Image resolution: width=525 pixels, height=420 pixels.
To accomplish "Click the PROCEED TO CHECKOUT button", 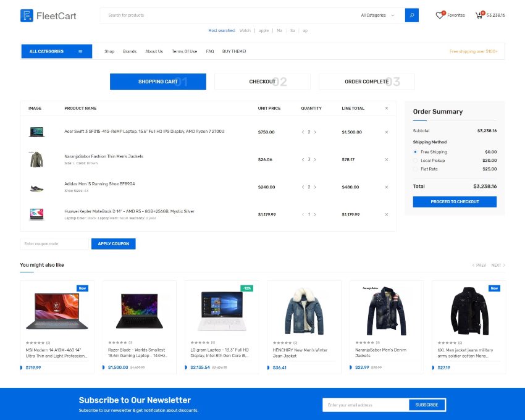I will (455, 201).
